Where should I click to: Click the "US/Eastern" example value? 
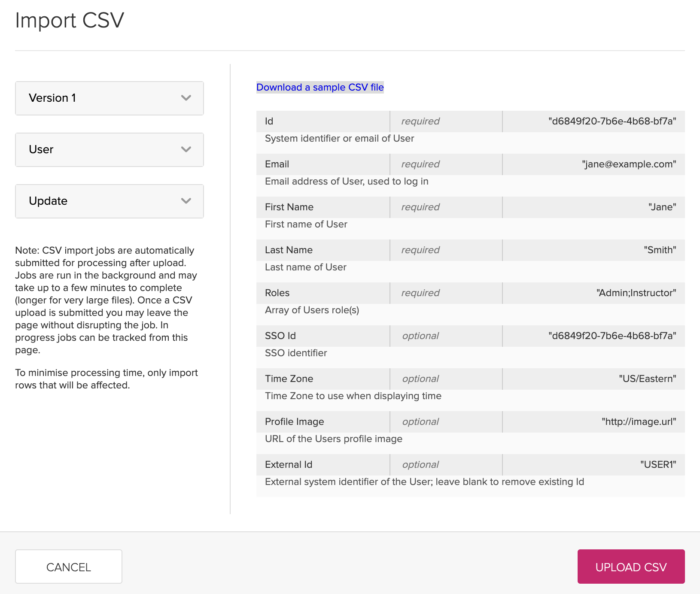[x=647, y=379]
